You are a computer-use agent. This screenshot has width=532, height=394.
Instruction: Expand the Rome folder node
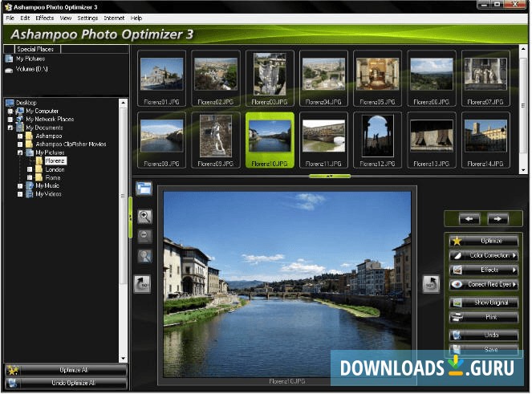point(30,177)
